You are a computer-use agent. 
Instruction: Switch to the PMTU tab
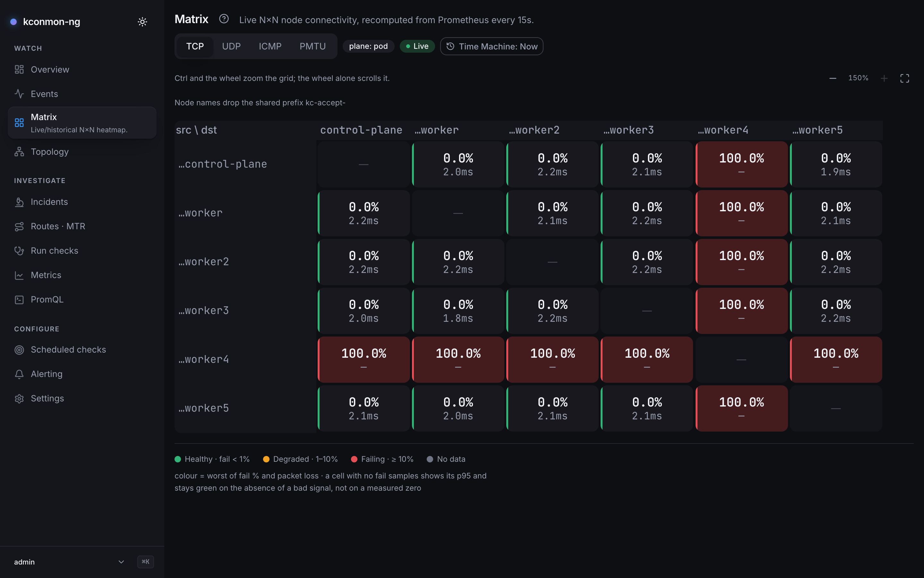[x=313, y=46]
